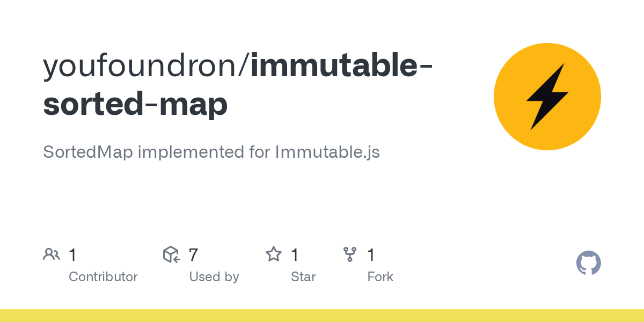Viewport: 644px width, 322px height.
Task: Open the immutable-sorted-map repository title
Action: [x=238, y=85]
